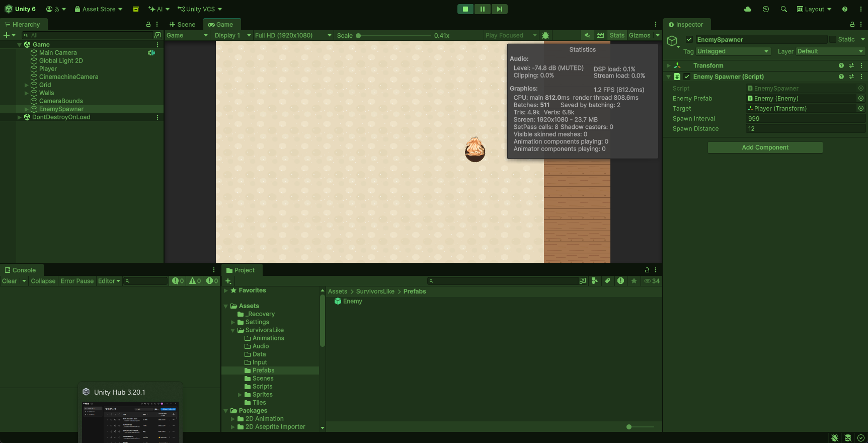Filter project assets by label

coord(608,281)
